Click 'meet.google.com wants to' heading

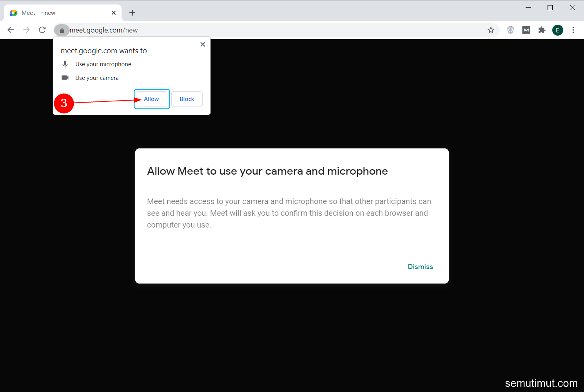104,51
